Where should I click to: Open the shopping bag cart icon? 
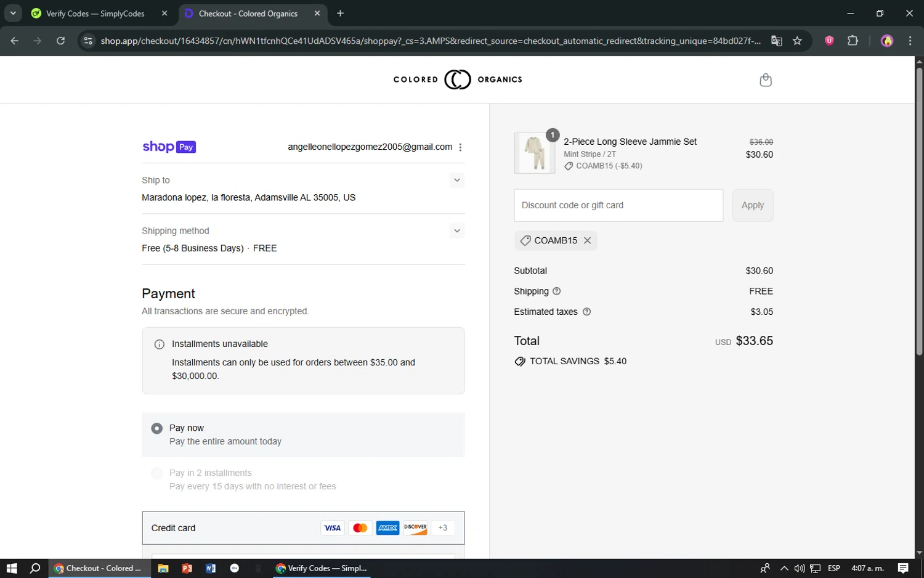click(x=765, y=79)
